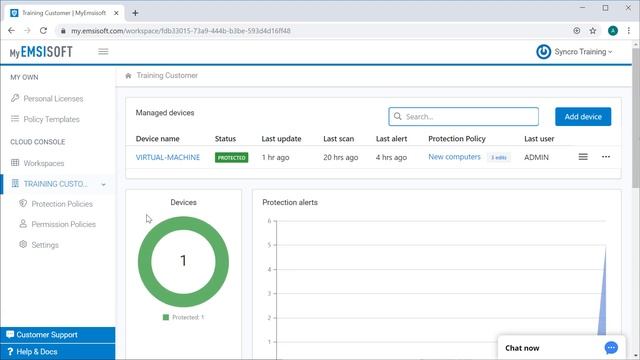Click the PROTECTED status badge

pos(231,158)
